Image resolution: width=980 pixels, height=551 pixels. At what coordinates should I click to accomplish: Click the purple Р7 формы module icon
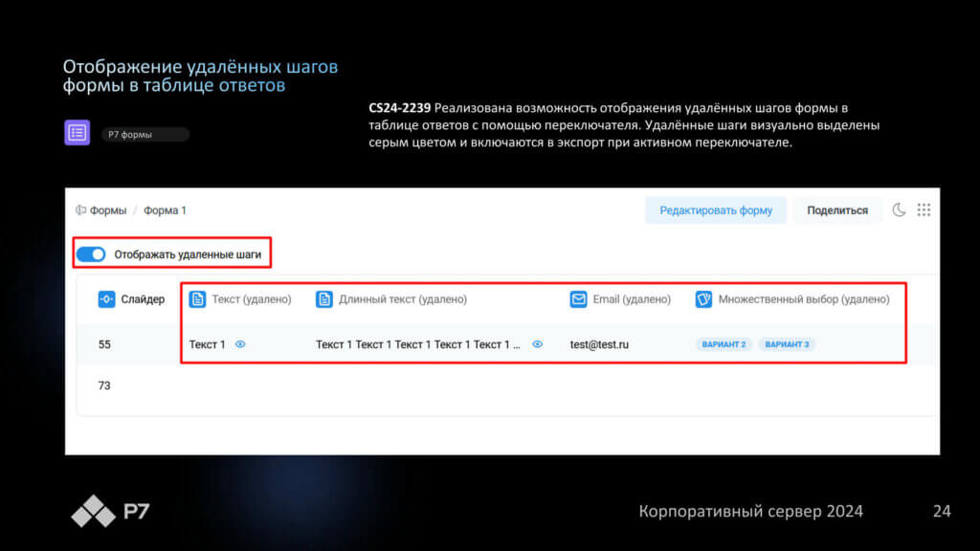click(x=78, y=133)
